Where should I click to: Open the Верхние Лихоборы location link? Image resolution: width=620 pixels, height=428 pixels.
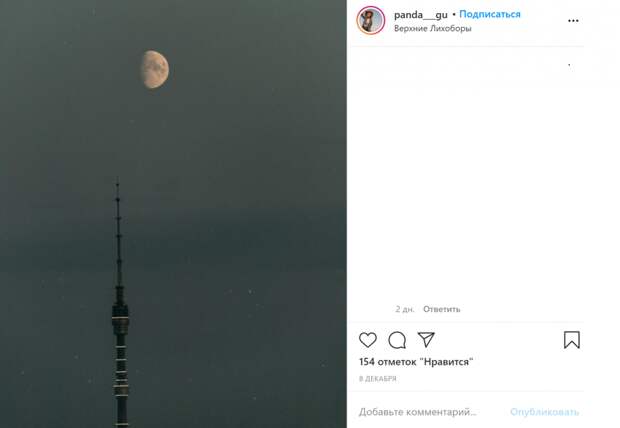point(433,28)
